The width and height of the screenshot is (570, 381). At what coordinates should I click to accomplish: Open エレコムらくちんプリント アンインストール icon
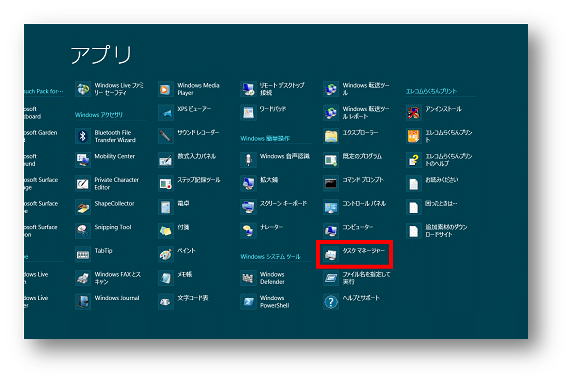[x=414, y=113]
